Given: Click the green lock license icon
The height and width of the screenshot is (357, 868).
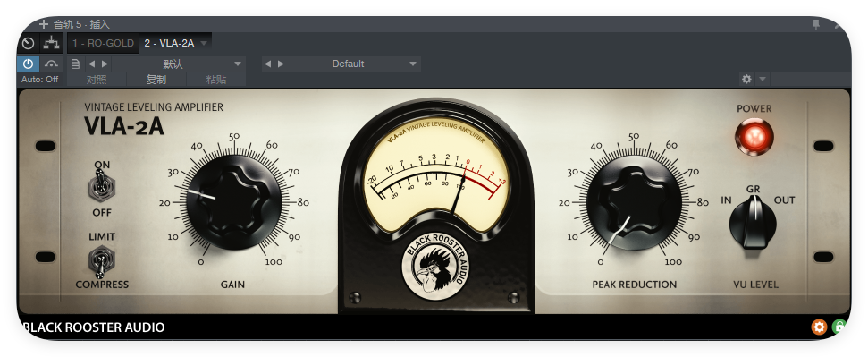Looking at the screenshot, I should pos(839,327).
